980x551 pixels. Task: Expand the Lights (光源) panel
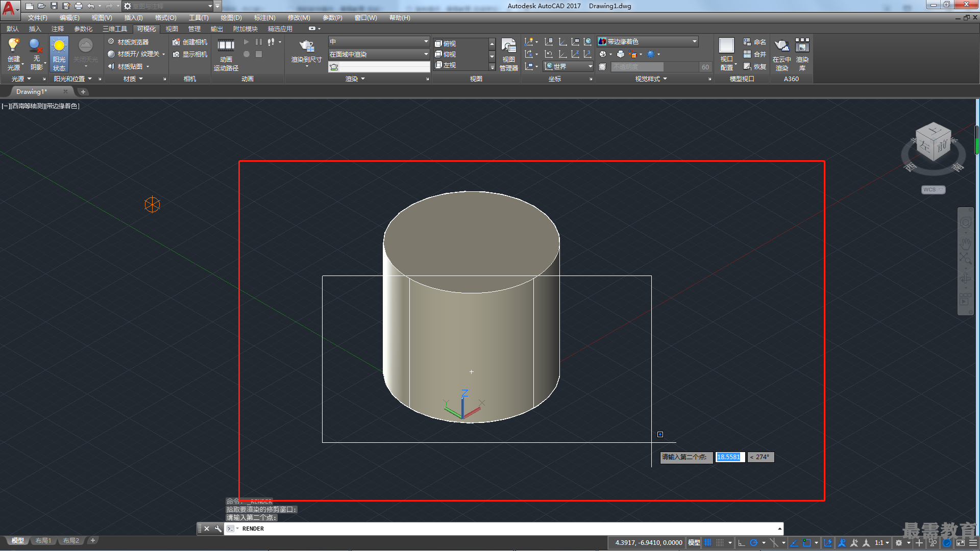pyautogui.click(x=21, y=79)
